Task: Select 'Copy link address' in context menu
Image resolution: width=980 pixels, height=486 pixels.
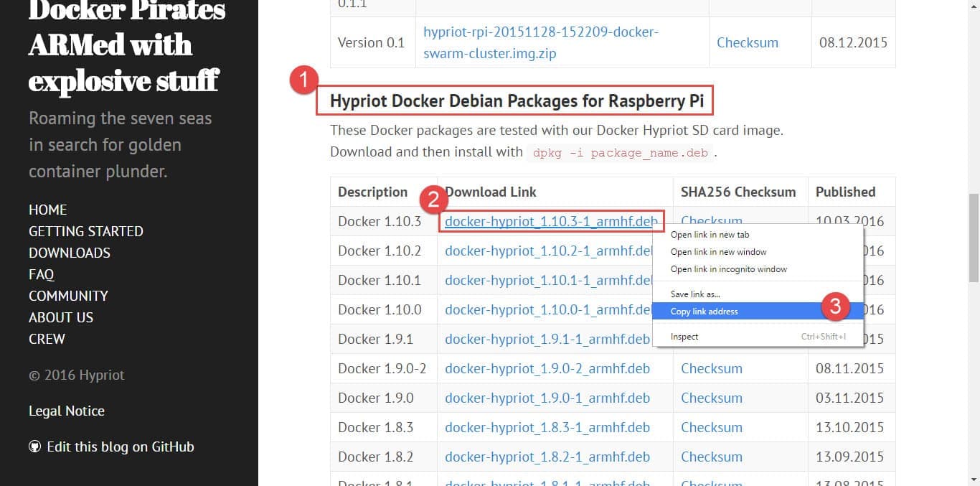Action: 704,311
